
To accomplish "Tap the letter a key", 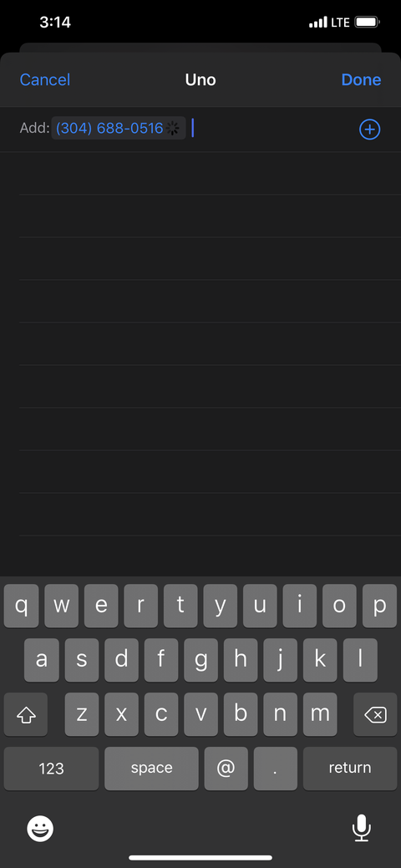I will (x=42, y=660).
